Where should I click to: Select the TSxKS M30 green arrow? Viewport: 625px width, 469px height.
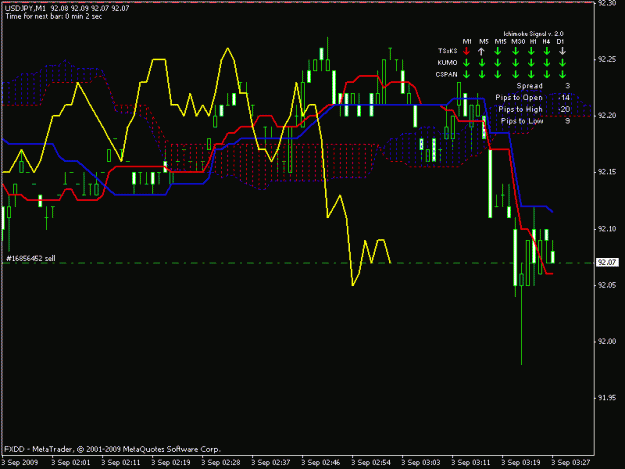point(516,51)
